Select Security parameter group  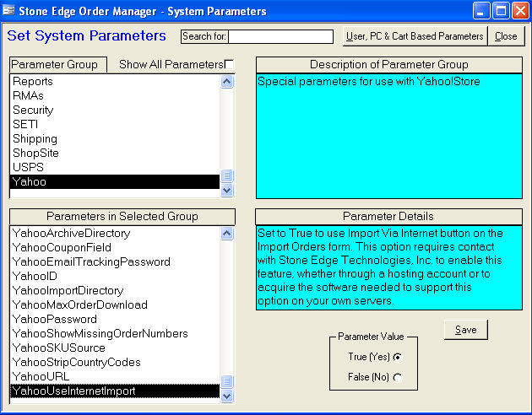[115, 110]
